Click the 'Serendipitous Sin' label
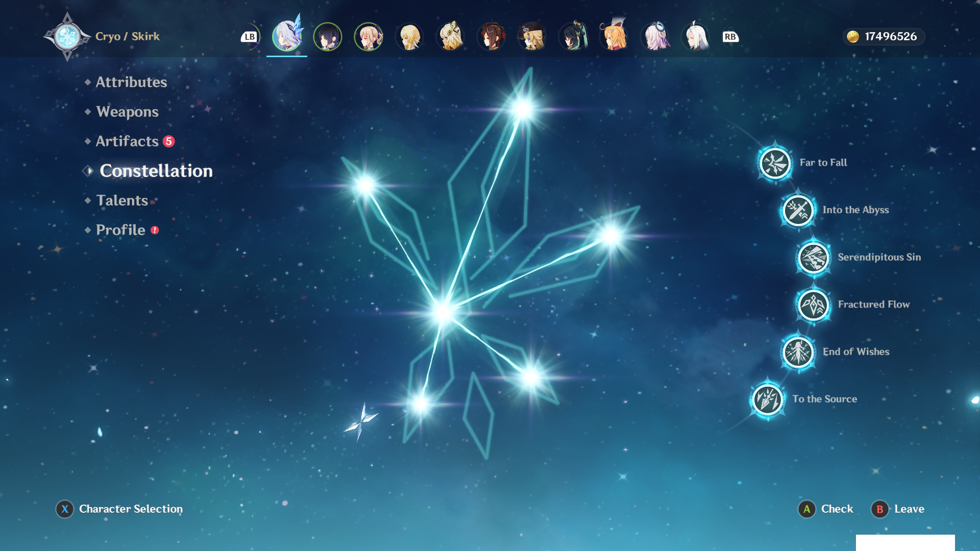This screenshot has height=551, width=980. click(x=879, y=257)
